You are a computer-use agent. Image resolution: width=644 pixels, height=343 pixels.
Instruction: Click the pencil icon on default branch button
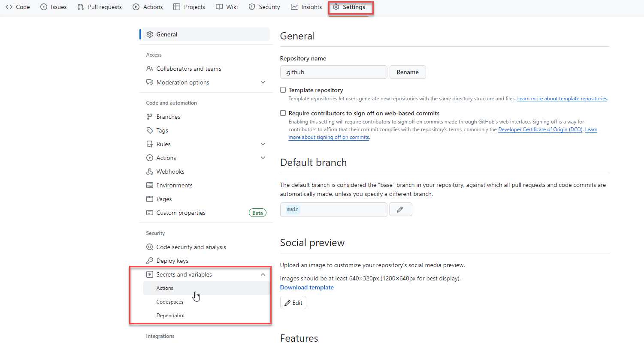(x=400, y=209)
